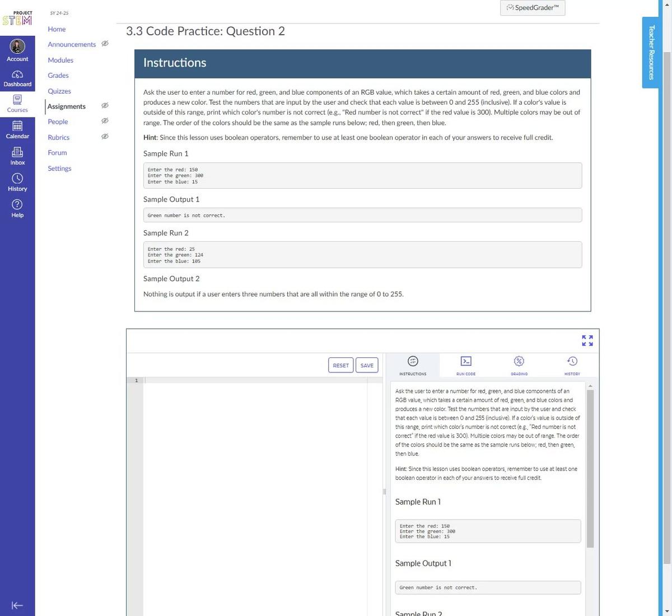
Task: Switch to the Run Code tab
Action: [x=466, y=365]
